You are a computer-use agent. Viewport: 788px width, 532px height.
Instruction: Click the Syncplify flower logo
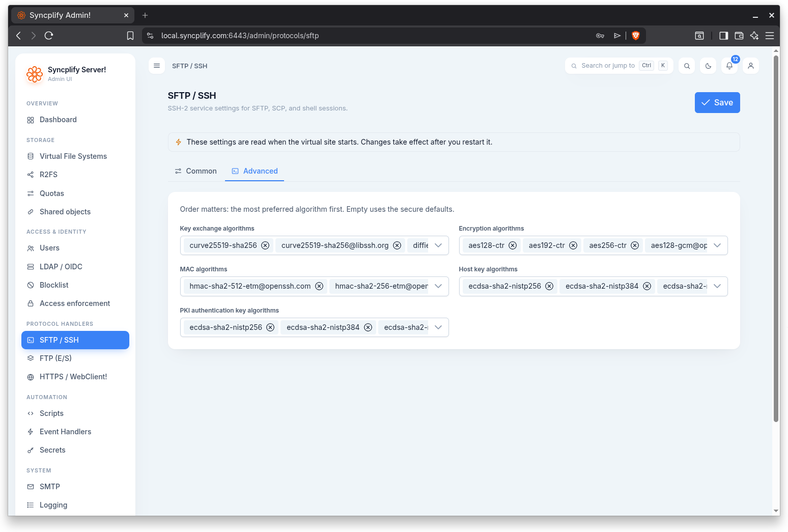pos(35,74)
